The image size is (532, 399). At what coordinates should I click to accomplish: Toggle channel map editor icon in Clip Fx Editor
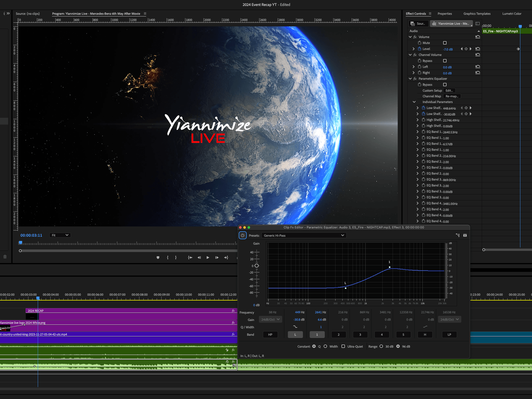[458, 235]
